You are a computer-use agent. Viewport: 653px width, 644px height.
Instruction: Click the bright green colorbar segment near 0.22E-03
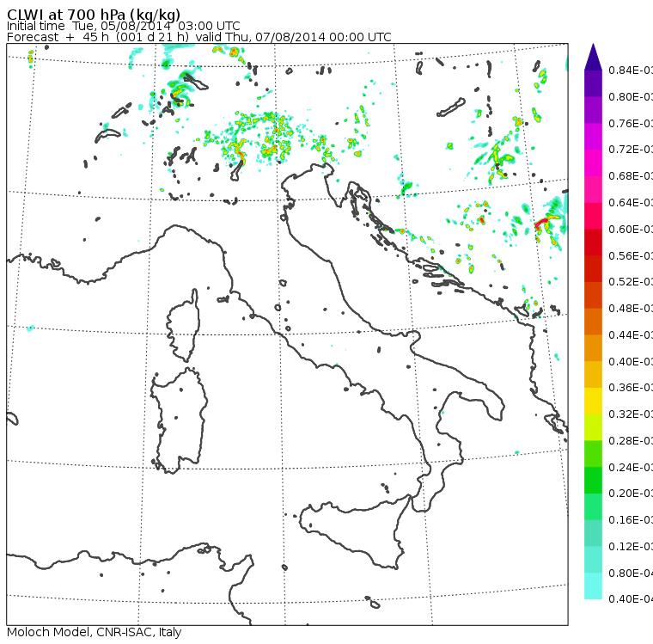[593, 480]
